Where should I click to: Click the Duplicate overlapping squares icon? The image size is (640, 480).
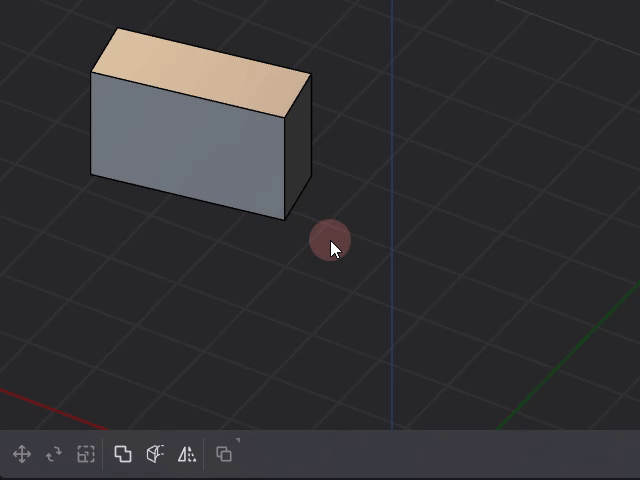(224, 454)
